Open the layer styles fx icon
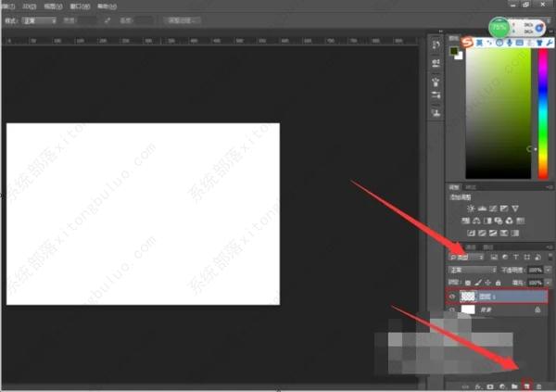Image resolution: width=556 pixels, height=392 pixels. [x=477, y=384]
